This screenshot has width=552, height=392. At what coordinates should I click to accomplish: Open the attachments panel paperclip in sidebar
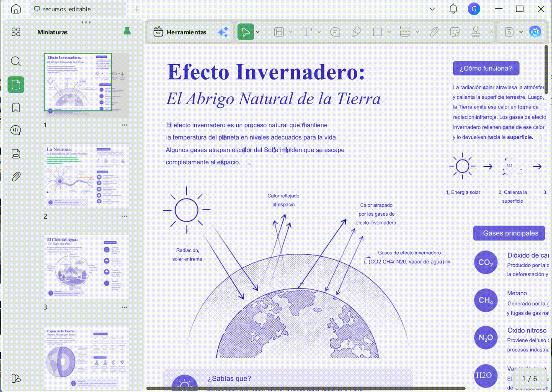pyautogui.click(x=16, y=177)
